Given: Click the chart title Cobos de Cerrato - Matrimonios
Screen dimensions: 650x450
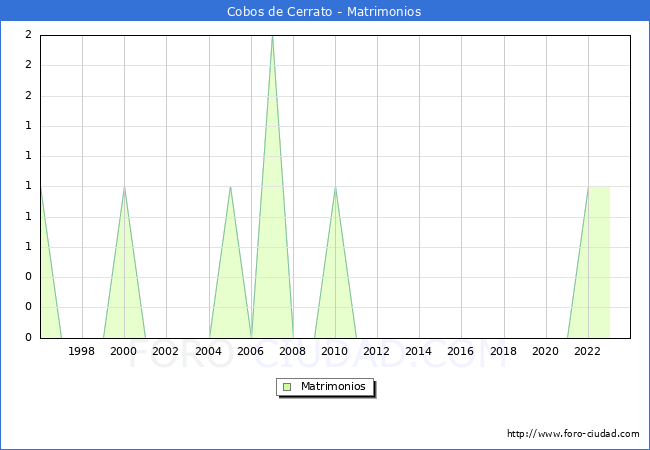Looking at the screenshot, I should tap(325, 11).
